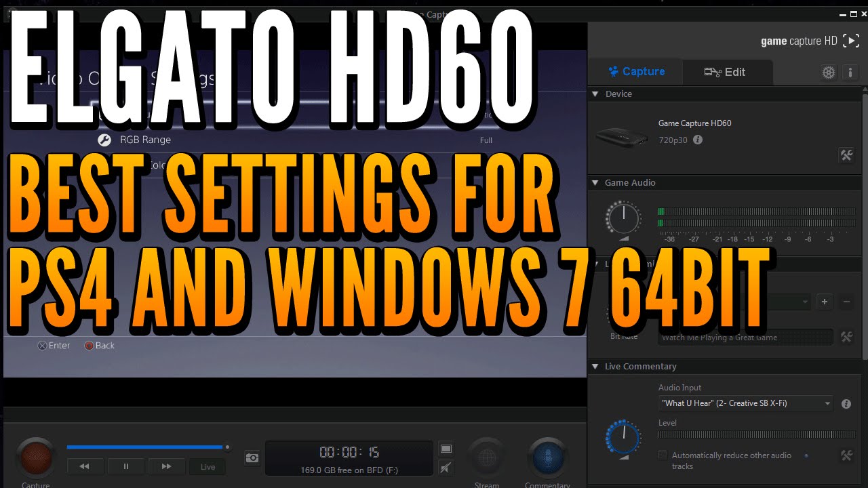Screen dimensions: 868x488
Task: Fast forward the captured footage
Action: click(x=166, y=466)
